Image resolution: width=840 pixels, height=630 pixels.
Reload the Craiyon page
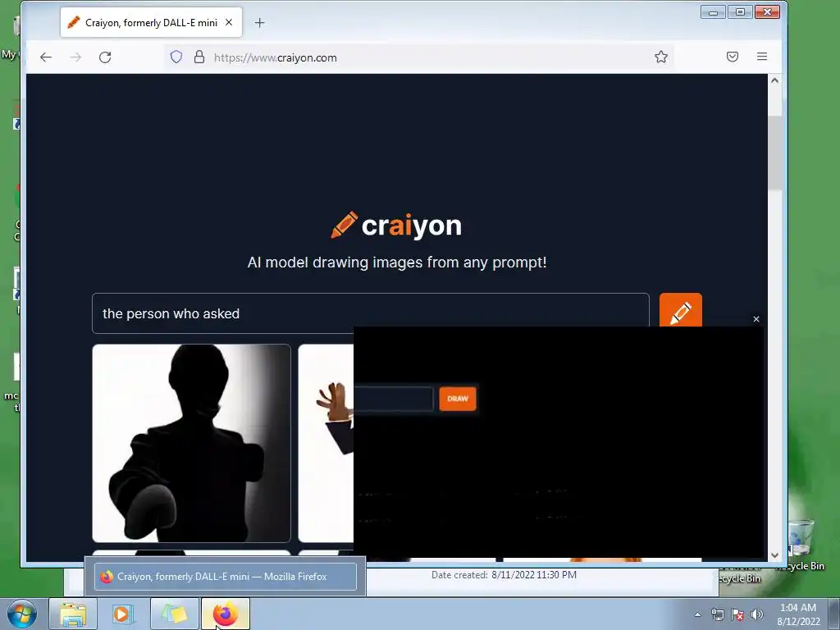(105, 57)
